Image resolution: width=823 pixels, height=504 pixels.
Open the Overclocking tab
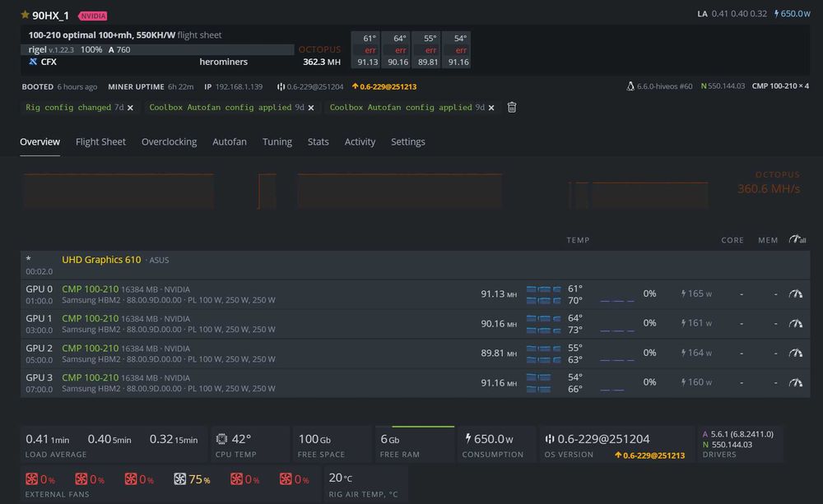tap(169, 141)
